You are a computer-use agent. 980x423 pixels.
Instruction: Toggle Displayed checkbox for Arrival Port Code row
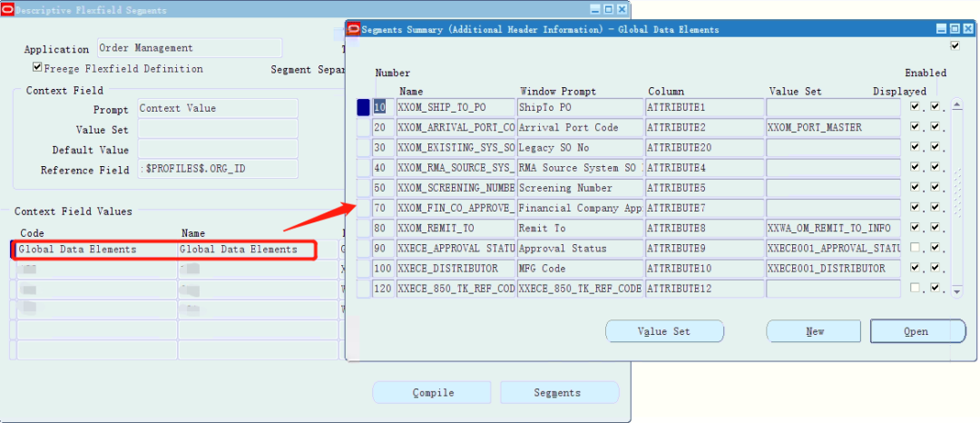point(915,127)
